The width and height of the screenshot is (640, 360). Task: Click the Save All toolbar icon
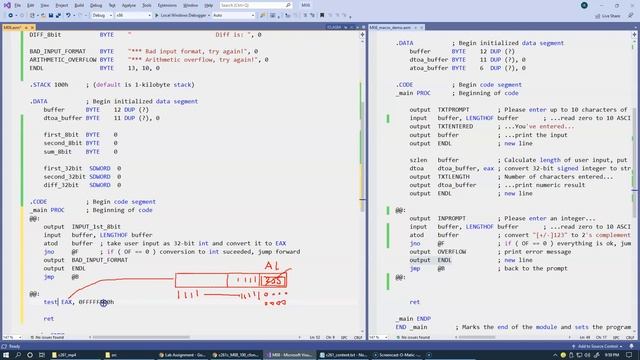[x=58, y=16]
